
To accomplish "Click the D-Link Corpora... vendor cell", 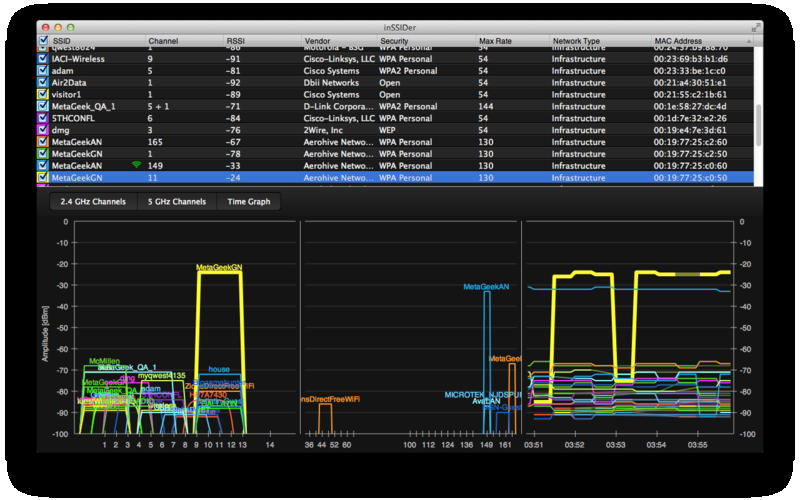I will (x=338, y=106).
